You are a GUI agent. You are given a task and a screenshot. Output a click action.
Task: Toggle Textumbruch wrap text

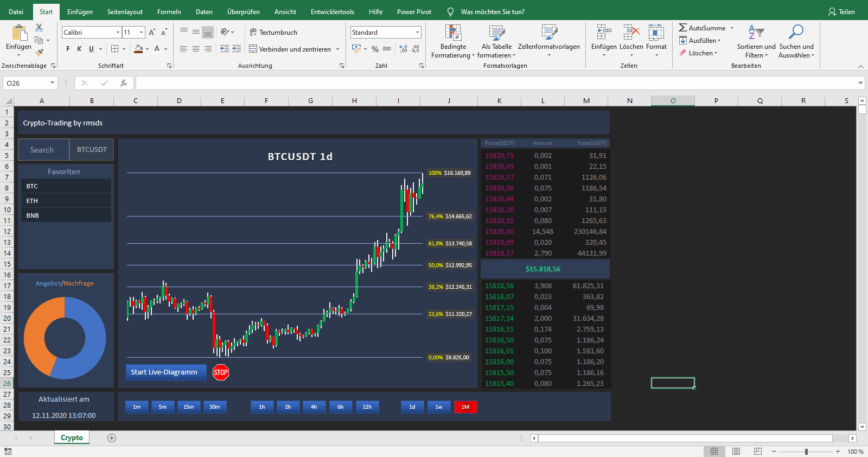click(x=273, y=33)
